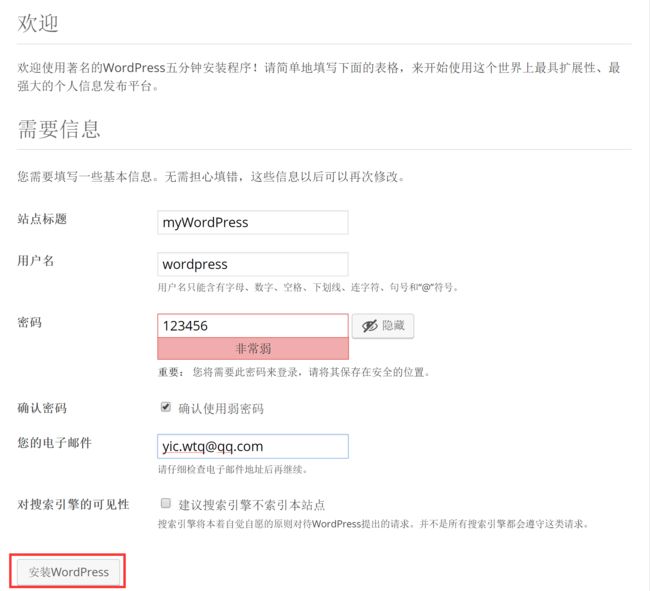The image size is (650, 591).
Task: Click the 站点标题 field label
Action: coord(42,219)
